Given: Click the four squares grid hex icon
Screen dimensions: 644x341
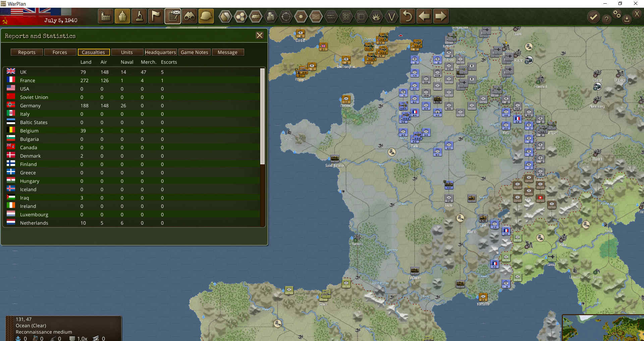Looking at the screenshot, I should coord(346,16).
